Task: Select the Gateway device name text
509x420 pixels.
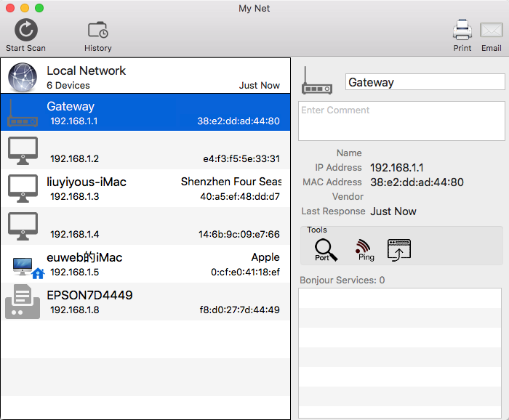Action: coord(71,106)
